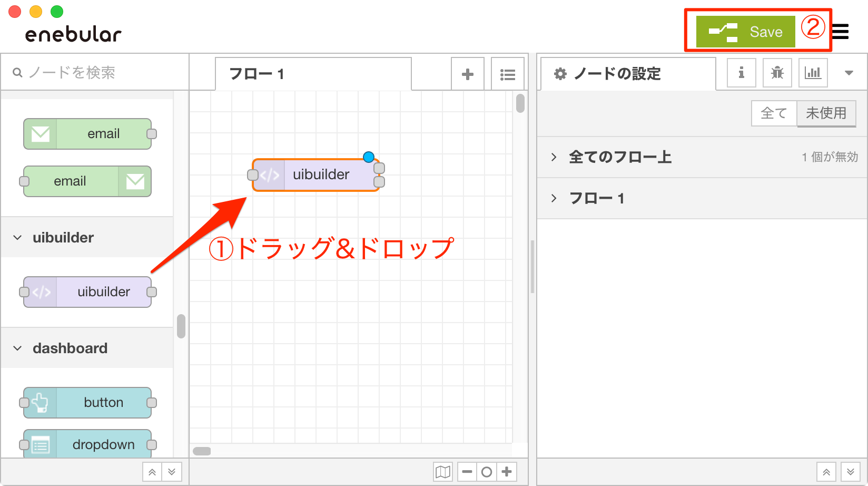Add a new flow with the plus button
The width and height of the screenshot is (868, 486).
point(467,74)
